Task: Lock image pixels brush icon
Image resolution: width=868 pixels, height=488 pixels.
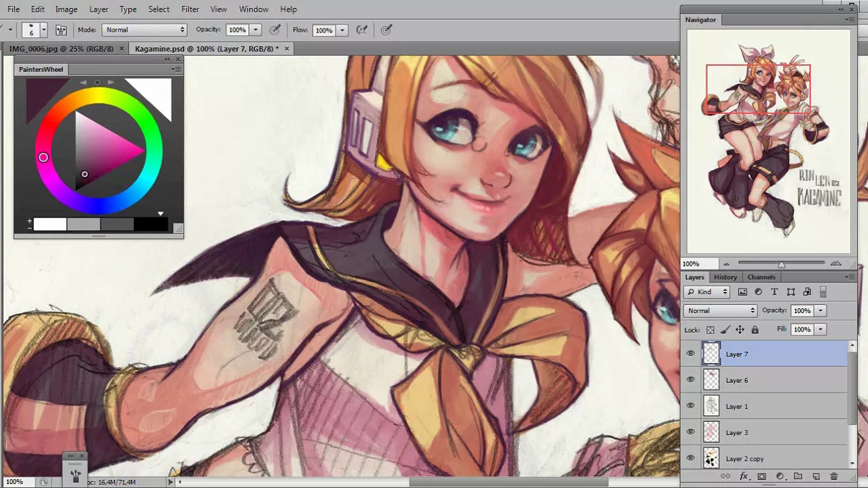Action: tap(725, 330)
